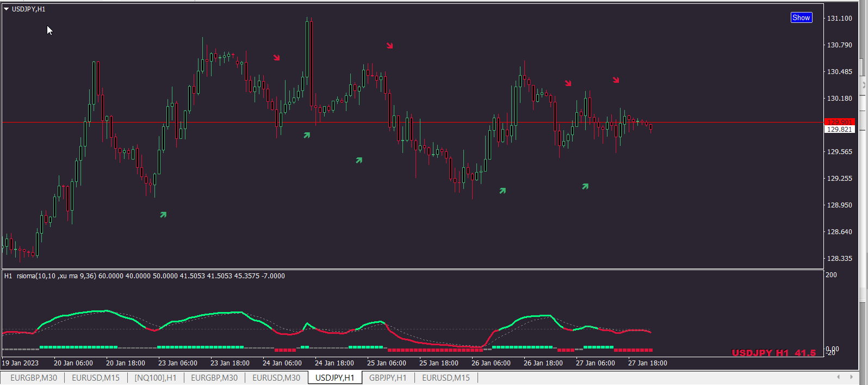Click the blue Show button
Image resolution: width=868 pixels, height=385 pixels.
pyautogui.click(x=801, y=17)
